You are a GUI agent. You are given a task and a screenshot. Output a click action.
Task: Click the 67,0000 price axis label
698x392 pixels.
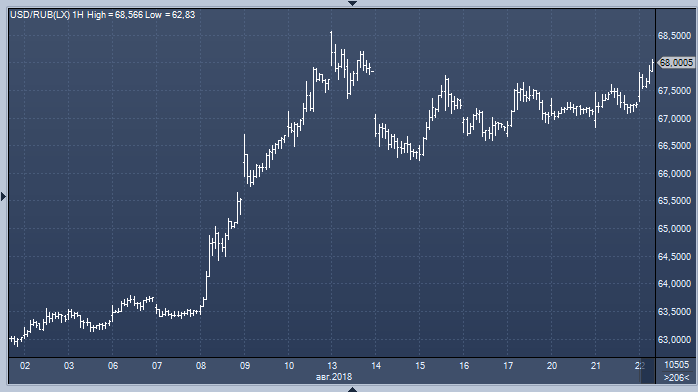coord(674,118)
